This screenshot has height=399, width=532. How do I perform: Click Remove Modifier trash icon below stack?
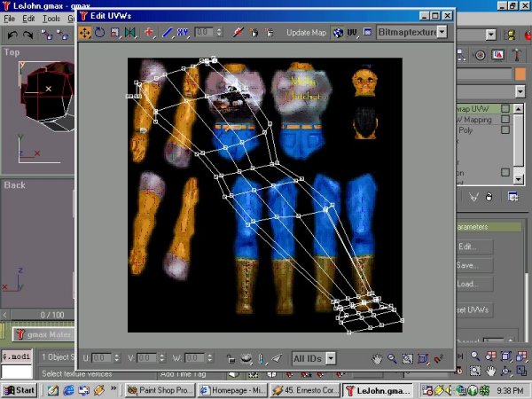point(489,197)
